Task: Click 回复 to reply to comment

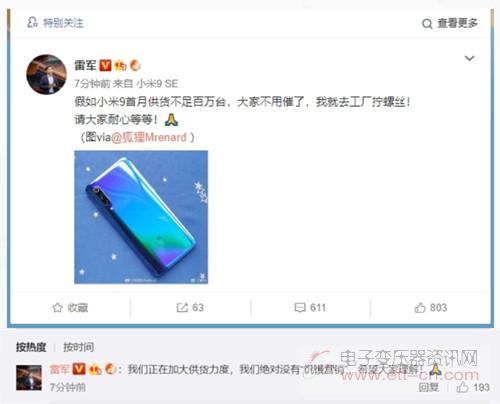Action: [x=429, y=387]
